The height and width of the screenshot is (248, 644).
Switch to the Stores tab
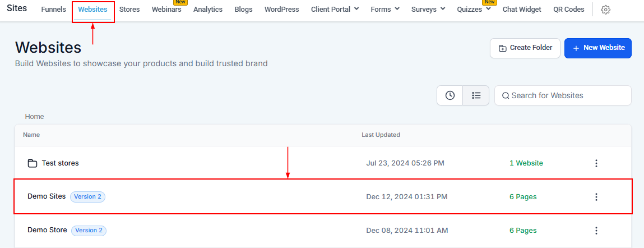pos(129,10)
